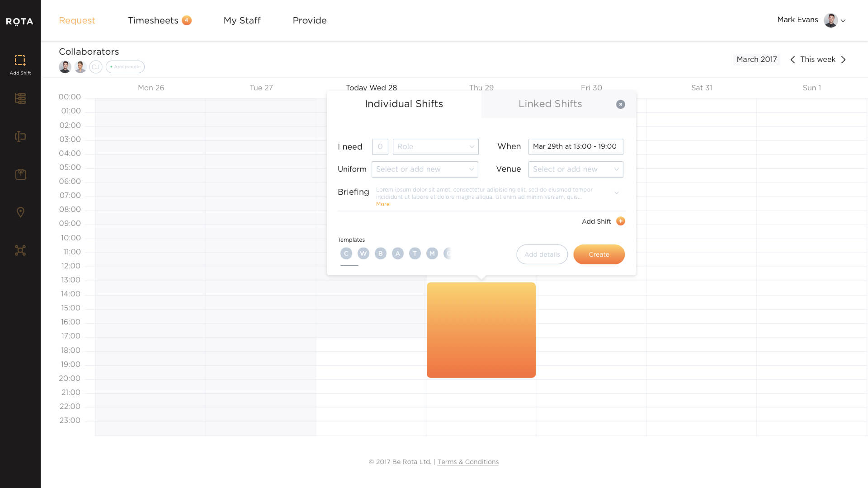Screen dimensions: 868x488
Task: Click the ROTA logo
Action: click(19, 21)
